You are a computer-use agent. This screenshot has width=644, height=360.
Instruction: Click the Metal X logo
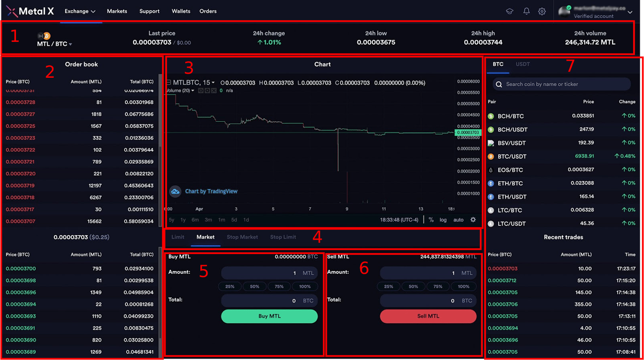point(30,11)
